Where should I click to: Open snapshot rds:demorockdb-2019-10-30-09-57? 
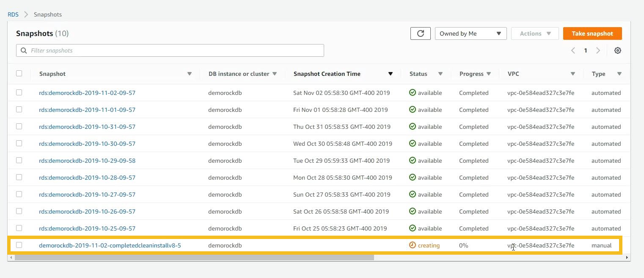coord(87,144)
